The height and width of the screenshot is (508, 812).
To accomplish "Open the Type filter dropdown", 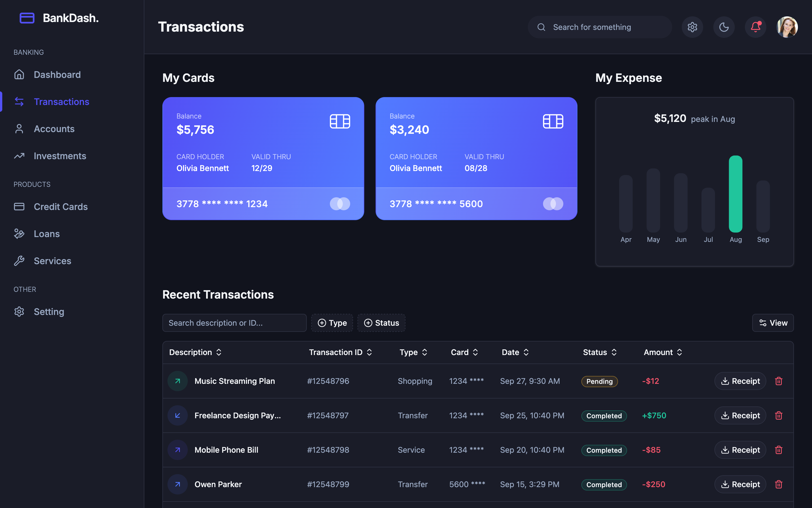I will (x=332, y=323).
